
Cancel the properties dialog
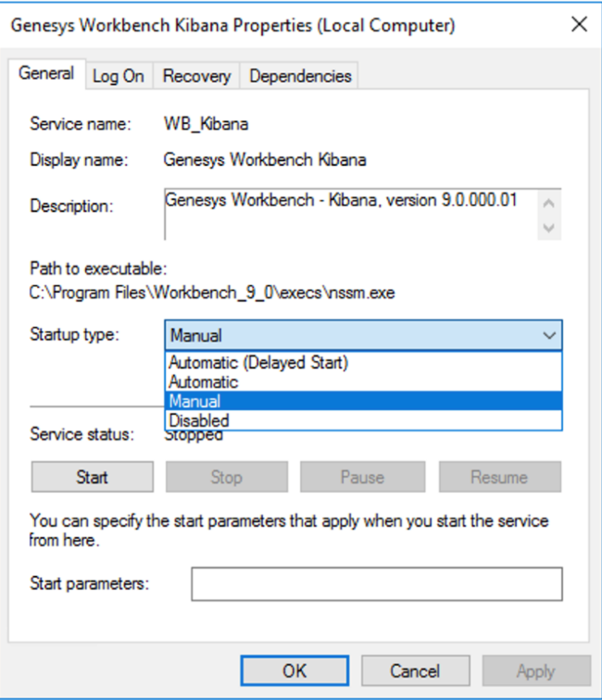415,670
